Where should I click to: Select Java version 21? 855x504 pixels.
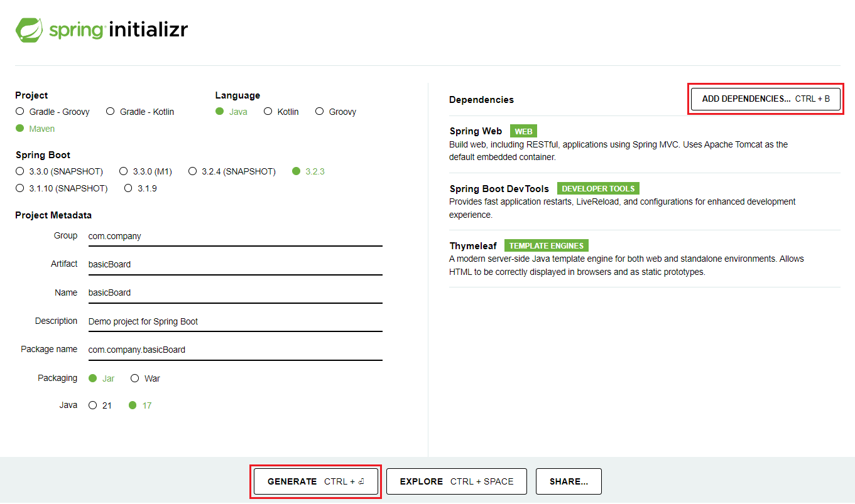[100, 405]
